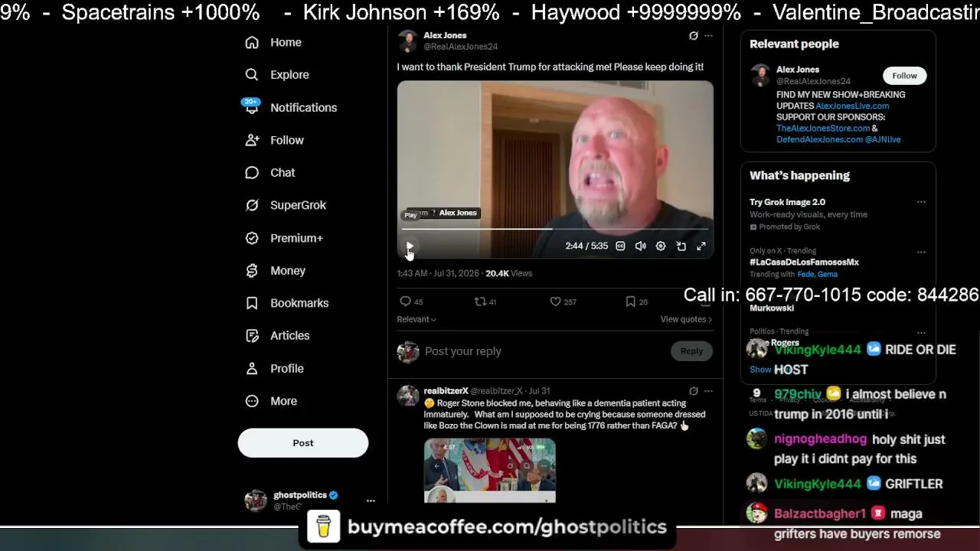The height and width of the screenshot is (551, 980).
Task: Open account menu dots next to ghostpolitics
Action: (371, 500)
